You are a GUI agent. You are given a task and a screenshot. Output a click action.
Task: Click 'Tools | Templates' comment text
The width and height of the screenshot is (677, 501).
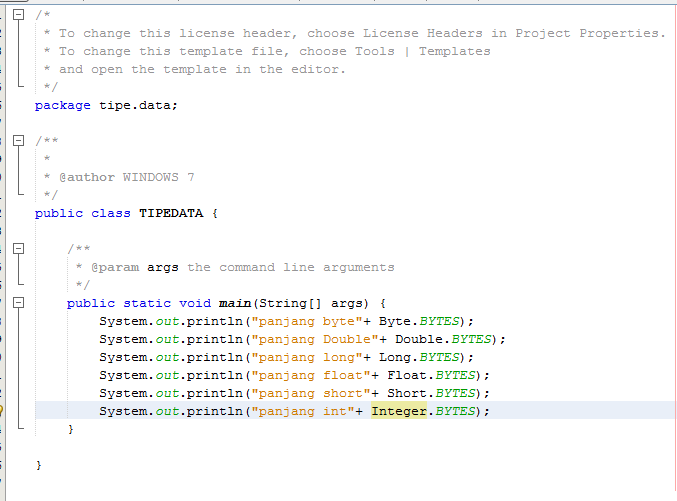coord(423,51)
